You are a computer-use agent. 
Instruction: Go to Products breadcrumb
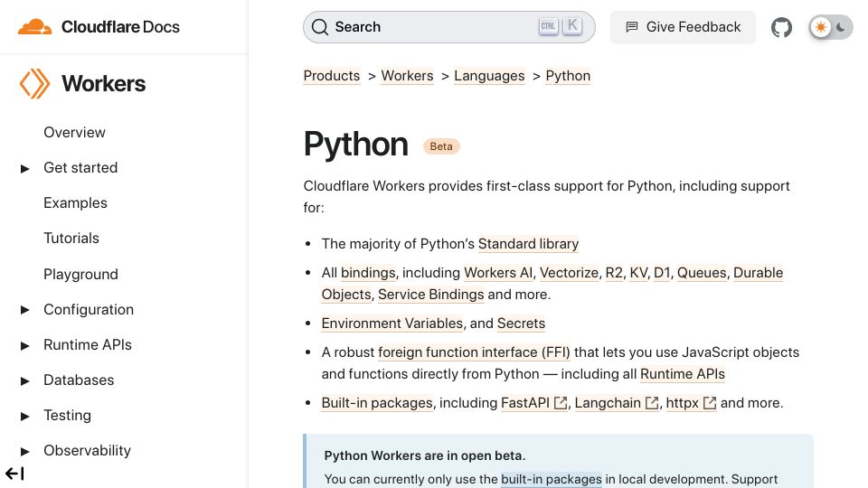point(332,76)
